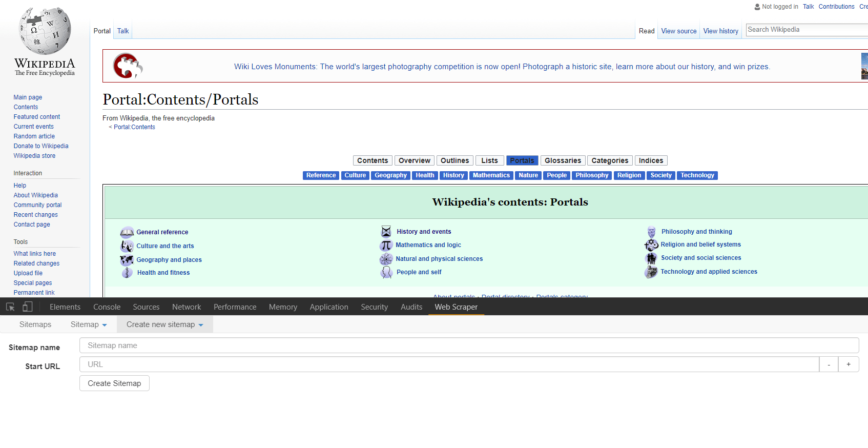Click the Wiki Loves Monuments puzzle icon

[x=127, y=66]
